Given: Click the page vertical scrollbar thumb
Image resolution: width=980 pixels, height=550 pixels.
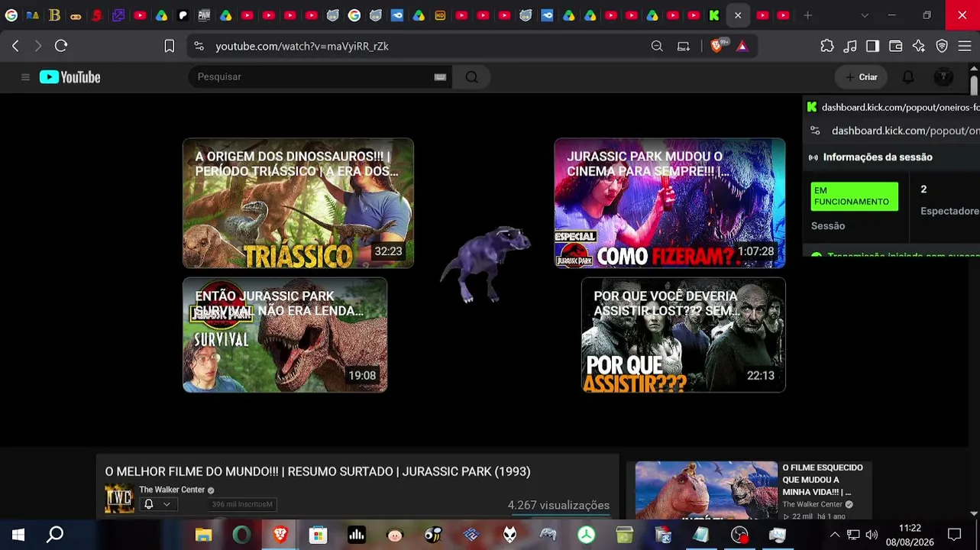Looking at the screenshot, I should point(974,84).
